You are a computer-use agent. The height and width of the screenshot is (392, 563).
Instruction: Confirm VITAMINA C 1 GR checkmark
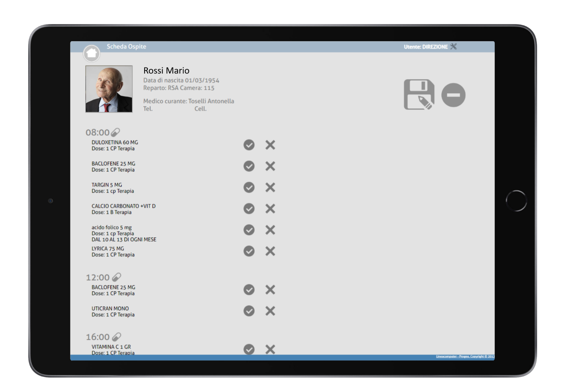tap(249, 349)
